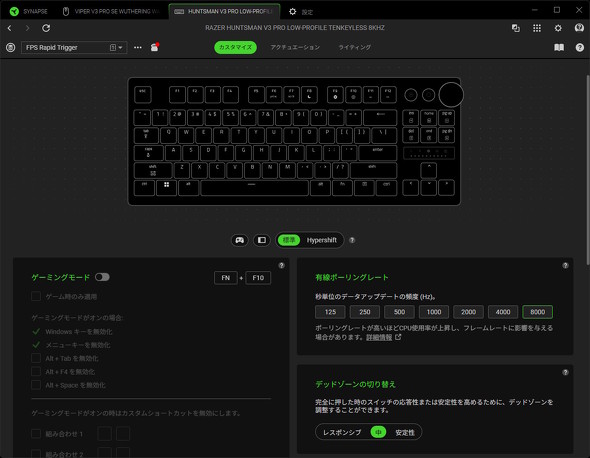Check the ゲーム時のみ適用 checkbox
Viewport: 590px width, 458px height.
click(x=36, y=297)
